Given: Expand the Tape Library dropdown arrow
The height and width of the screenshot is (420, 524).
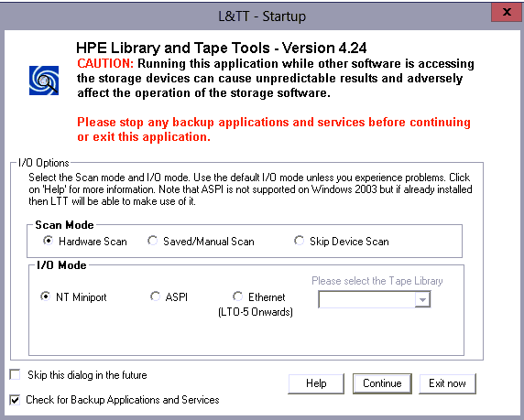Looking at the screenshot, I should tap(422, 299).
